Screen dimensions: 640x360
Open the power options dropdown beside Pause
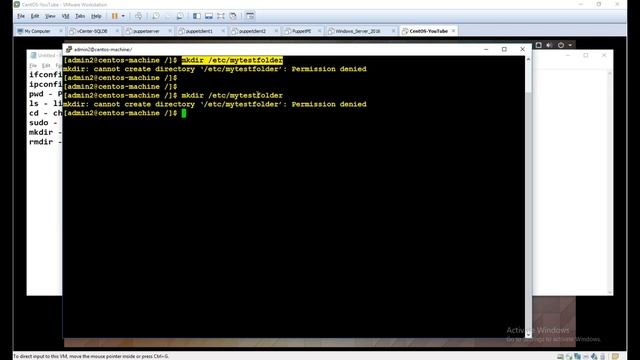[x=123, y=16]
